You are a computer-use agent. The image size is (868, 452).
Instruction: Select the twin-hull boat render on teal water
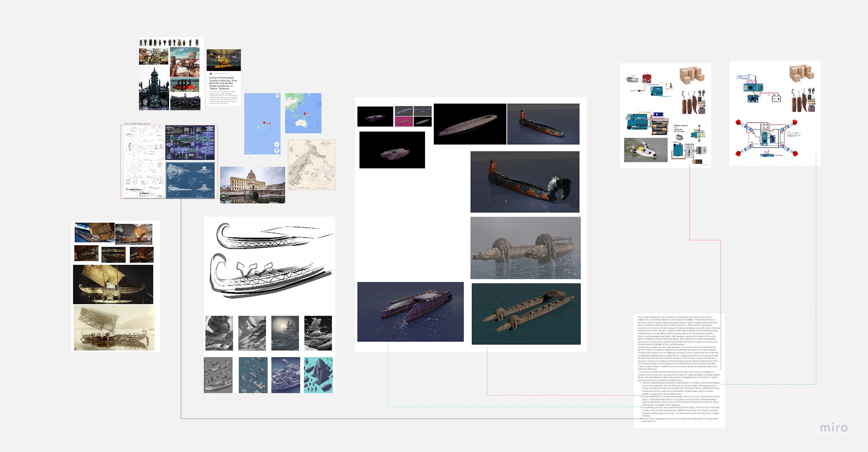526,314
